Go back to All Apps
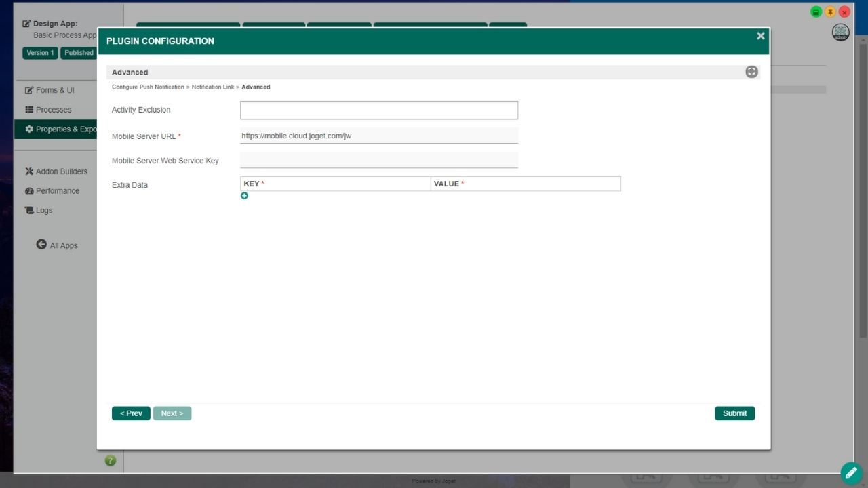Screen dimensions: 868x488 pyautogui.click(x=58, y=245)
